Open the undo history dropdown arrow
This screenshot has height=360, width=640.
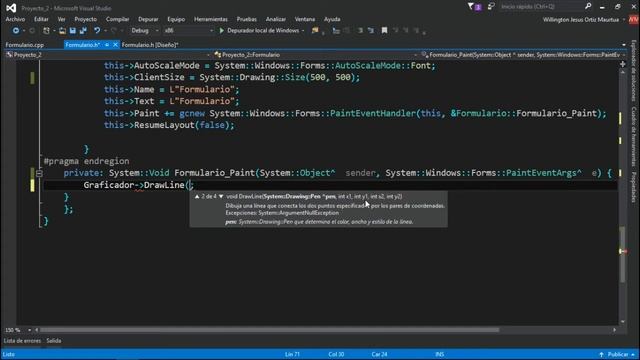coord(105,31)
